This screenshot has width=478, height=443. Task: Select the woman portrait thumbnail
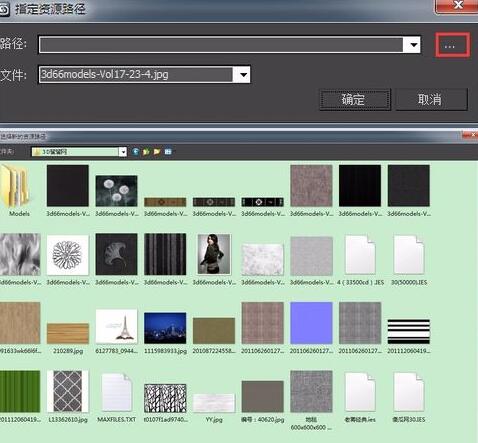click(214, 254)
